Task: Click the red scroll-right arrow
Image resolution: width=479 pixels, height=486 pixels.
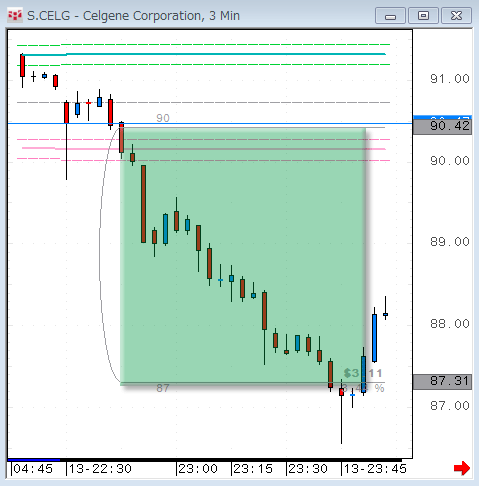Action: click(x=462, y=468)
